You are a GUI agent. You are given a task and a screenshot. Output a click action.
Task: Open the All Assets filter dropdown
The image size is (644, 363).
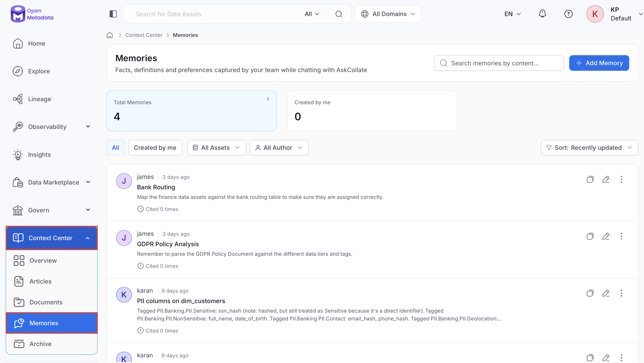216,148
